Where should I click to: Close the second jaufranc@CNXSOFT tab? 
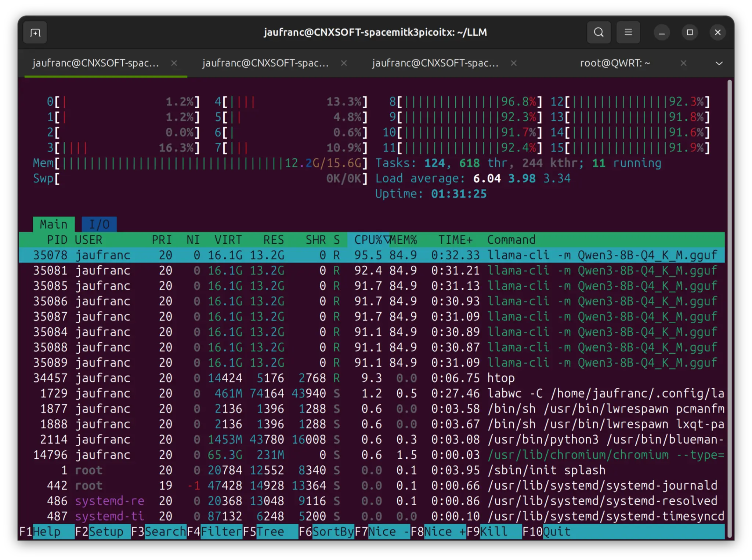(x=344, y=63)
